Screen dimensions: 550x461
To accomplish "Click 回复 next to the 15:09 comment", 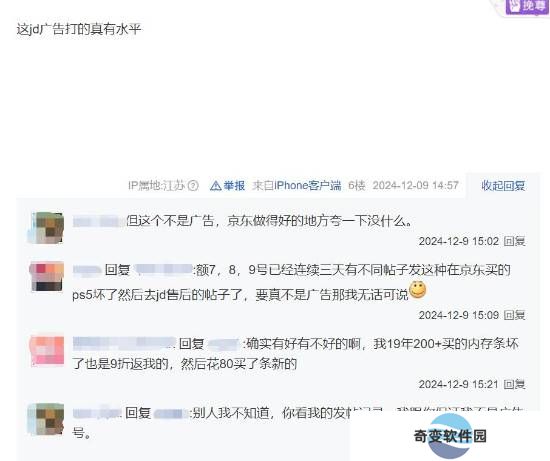I will [514, 315].
